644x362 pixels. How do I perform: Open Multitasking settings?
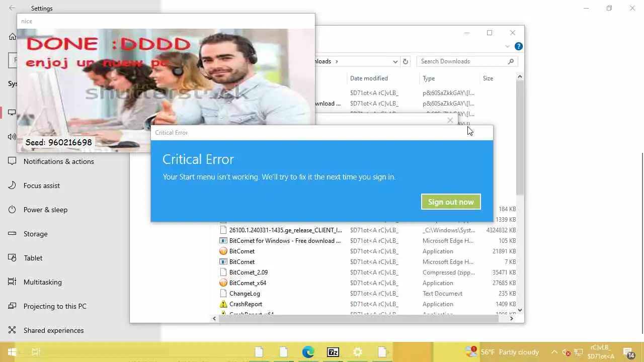point(43,282)
